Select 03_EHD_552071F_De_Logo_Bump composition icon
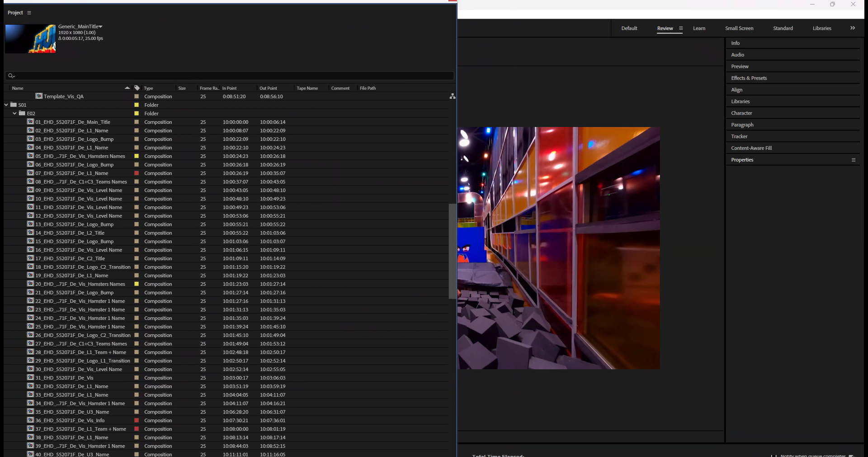The image size is (868, 457). click(30, 139)
